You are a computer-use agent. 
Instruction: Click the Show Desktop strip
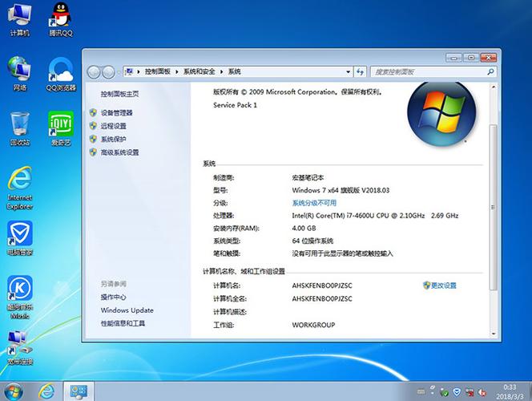click(x=530, y=391)
